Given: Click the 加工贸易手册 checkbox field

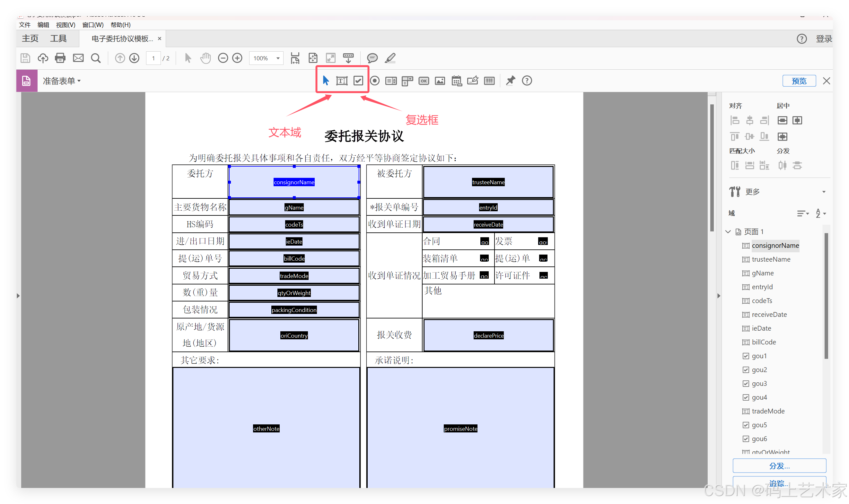Looking at the screenshot, I should click(484, 275).
